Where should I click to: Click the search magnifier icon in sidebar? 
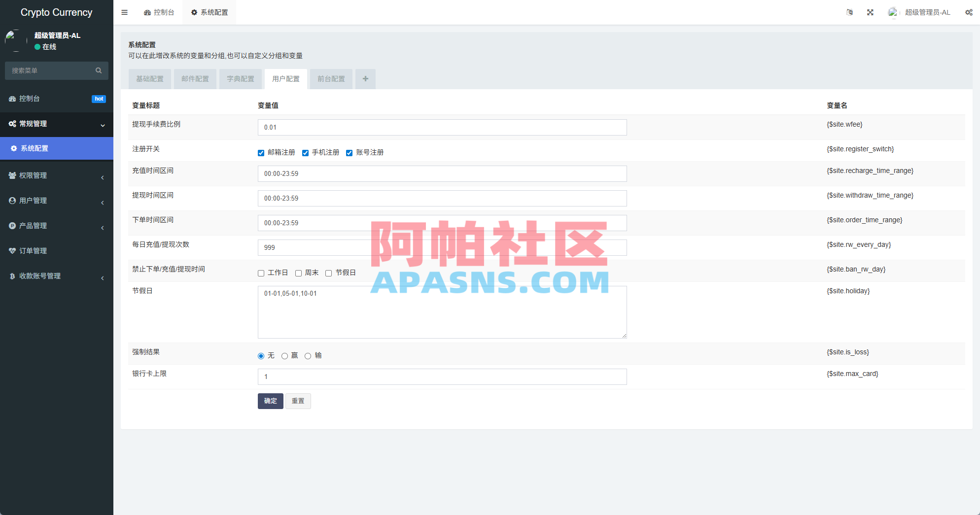(99, 70)
